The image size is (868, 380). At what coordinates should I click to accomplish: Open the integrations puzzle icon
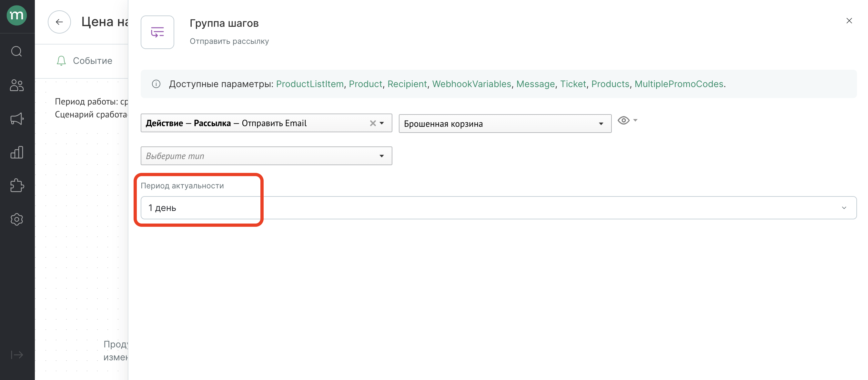[16, 185]
